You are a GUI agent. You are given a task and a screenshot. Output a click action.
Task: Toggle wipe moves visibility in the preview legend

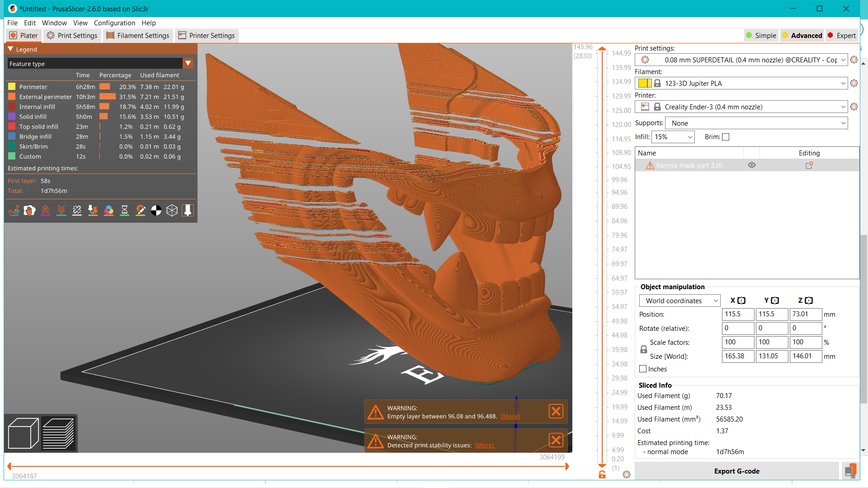pyautogui.click(x=29, y=210)
